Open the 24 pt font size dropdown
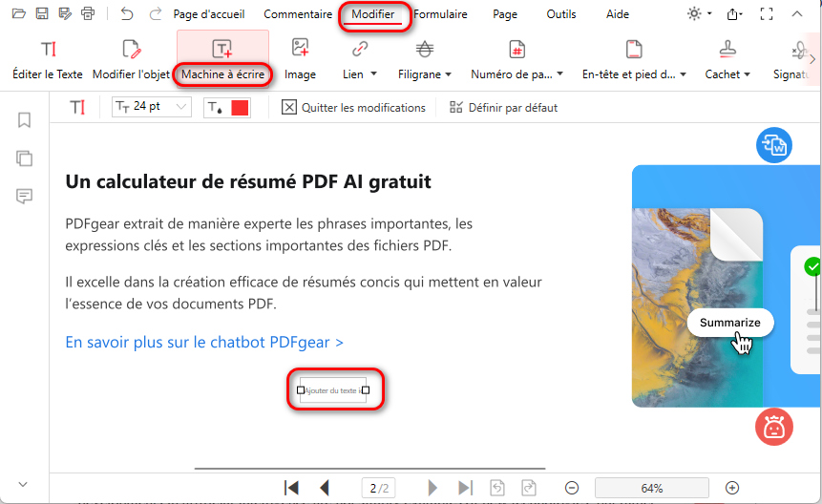Viewport: 822px width, 504px height. click(x=152, y=107)
